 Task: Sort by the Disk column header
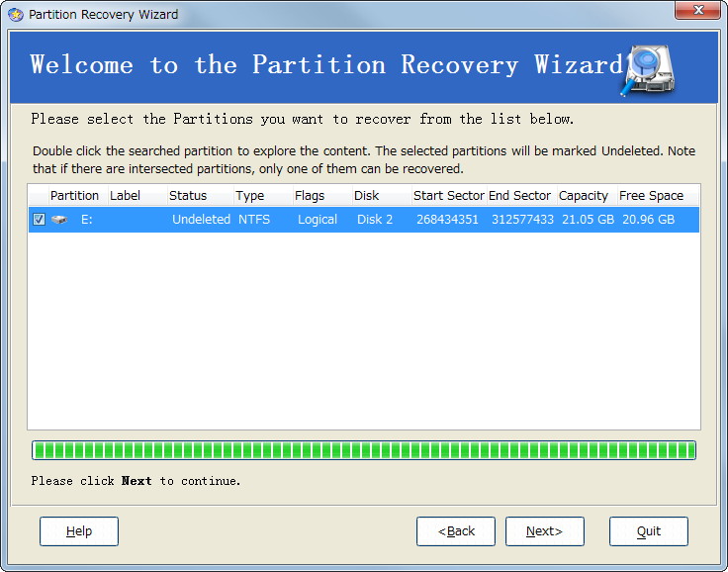coord(382,196)
